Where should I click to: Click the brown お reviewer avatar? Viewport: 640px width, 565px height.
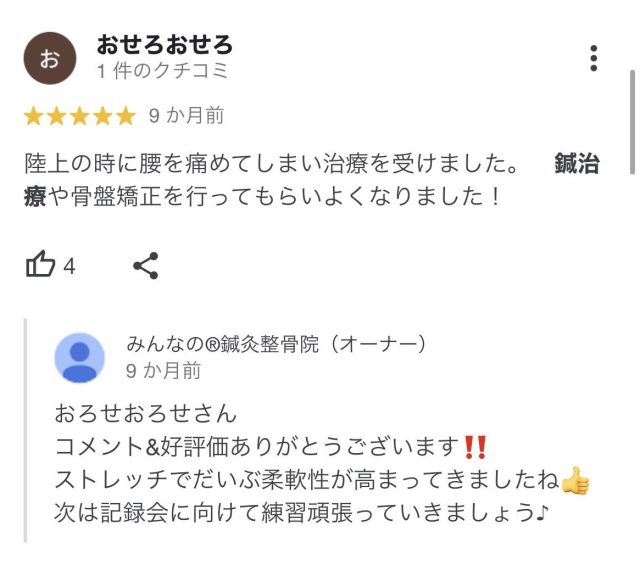[50, 58]
